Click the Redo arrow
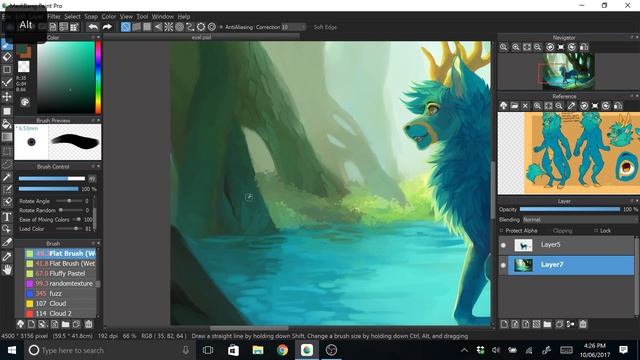 (107, 27)
